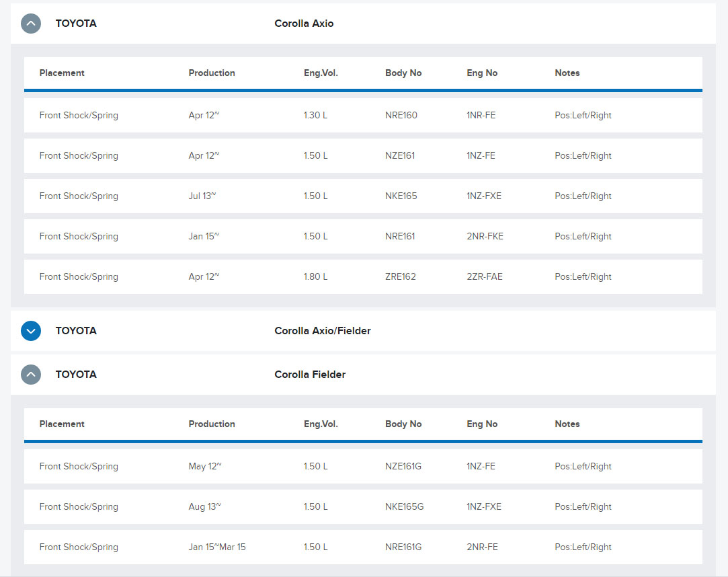Click engine number 1NZ-FE in NZE161G row
Screen dimensions: 728x577
pyautogui.click(x=481, y=467)
